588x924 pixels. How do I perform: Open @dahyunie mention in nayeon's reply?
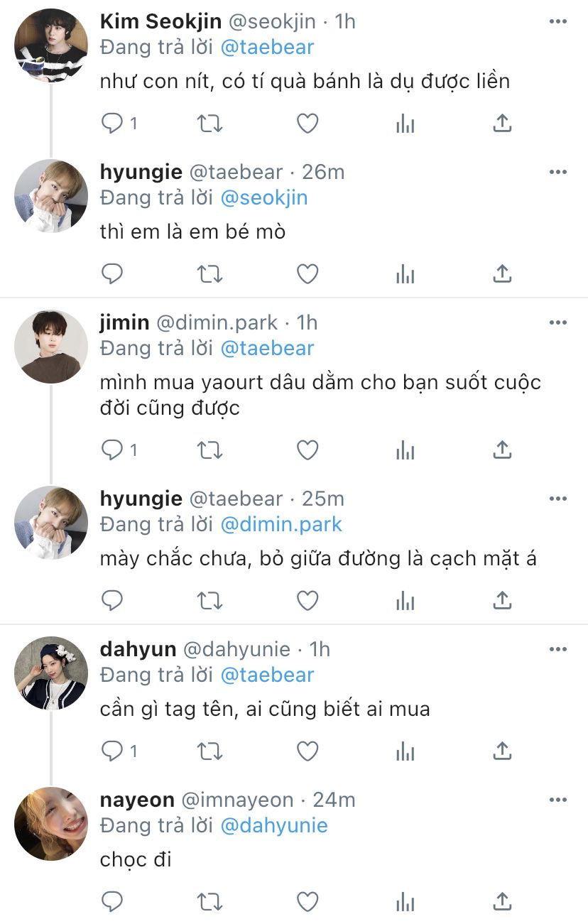tap(274, 825)
